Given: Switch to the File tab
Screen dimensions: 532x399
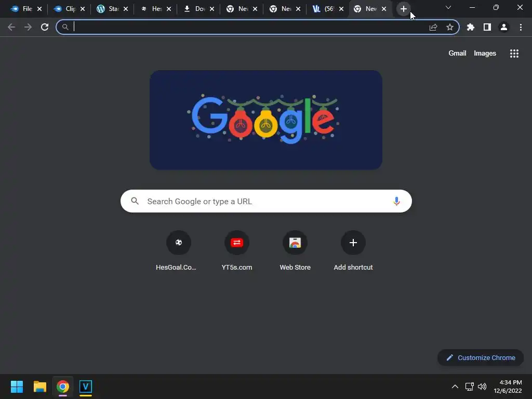Looking at the screenshot, I should pyautogui.click(x=22, y=9).
